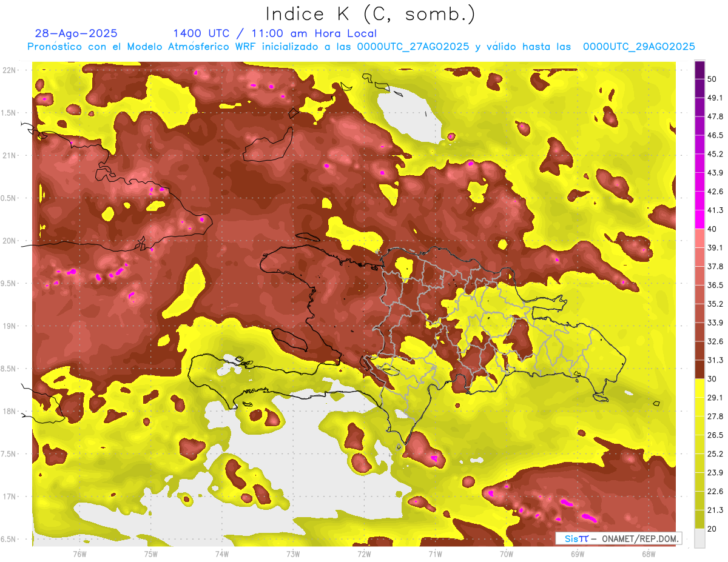
Task: Click the '40' color scale label
Action: point(713,229)
